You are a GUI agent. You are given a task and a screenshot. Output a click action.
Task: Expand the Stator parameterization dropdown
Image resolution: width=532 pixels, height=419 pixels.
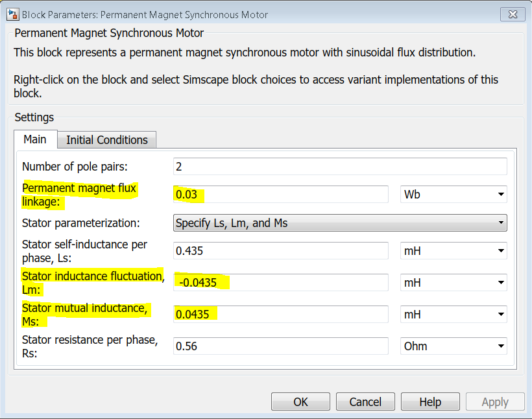340,223
